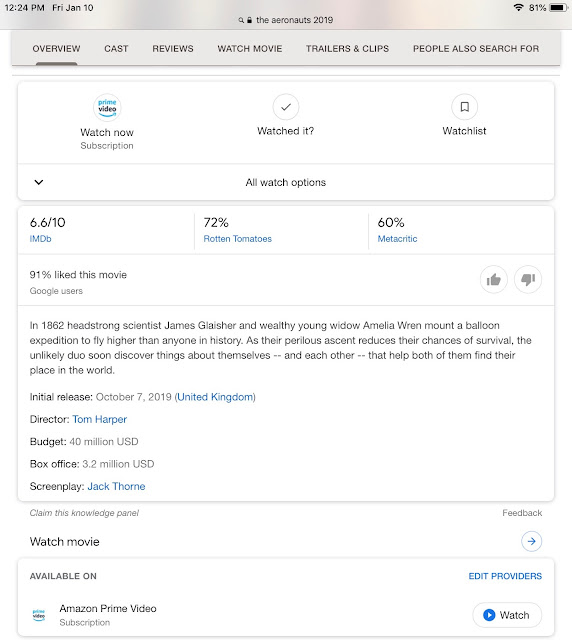Click the Amazon Prime Video provider name
This screenshot has height=640, width=572.
click(108, 609)
